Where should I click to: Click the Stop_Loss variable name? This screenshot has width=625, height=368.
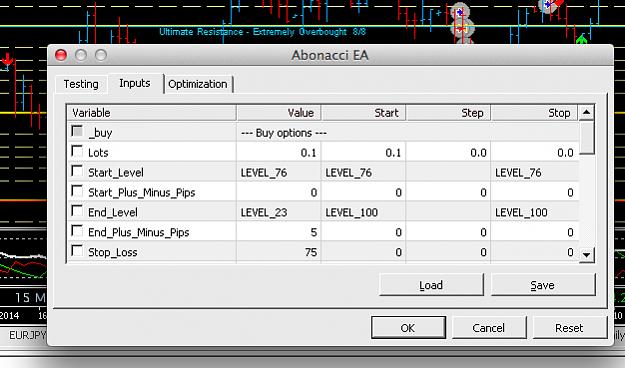[x=112, y=252]
